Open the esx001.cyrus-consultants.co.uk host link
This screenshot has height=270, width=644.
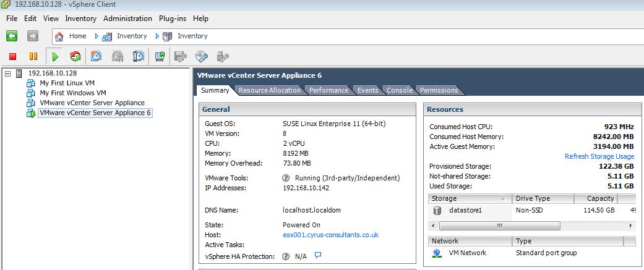[330, 235]
